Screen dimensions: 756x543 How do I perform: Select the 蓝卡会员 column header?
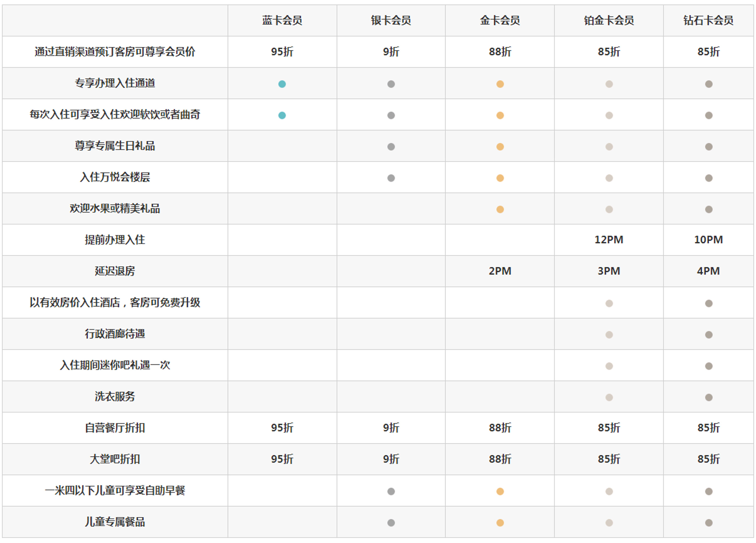(282, 21)
